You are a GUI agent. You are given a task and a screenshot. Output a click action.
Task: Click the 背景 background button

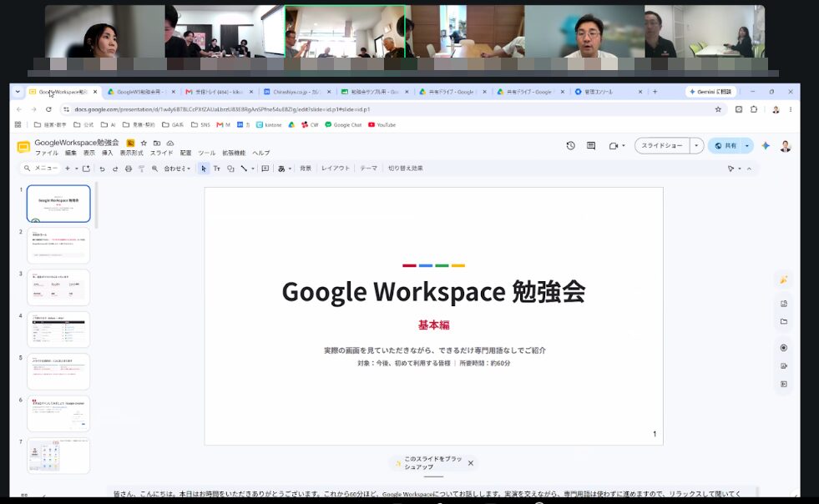[x=306, y=169]
